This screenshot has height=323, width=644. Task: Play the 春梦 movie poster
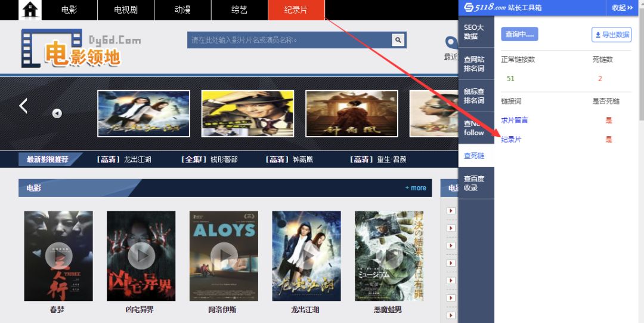[x=58, y=256]
